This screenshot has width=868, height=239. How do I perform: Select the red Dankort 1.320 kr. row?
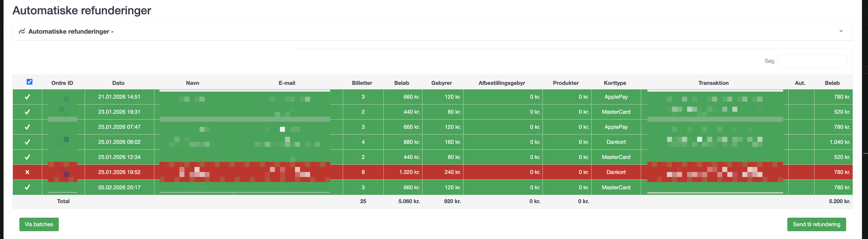(433, 172)
